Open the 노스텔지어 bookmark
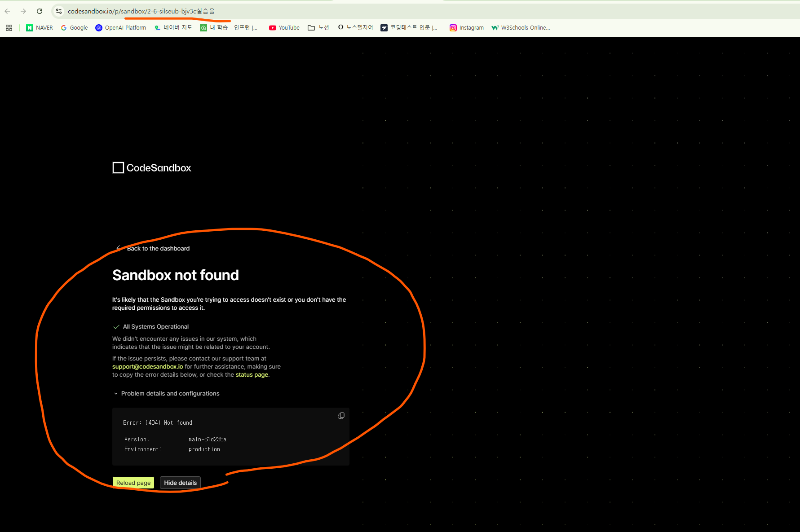 (x=356, y=28)
